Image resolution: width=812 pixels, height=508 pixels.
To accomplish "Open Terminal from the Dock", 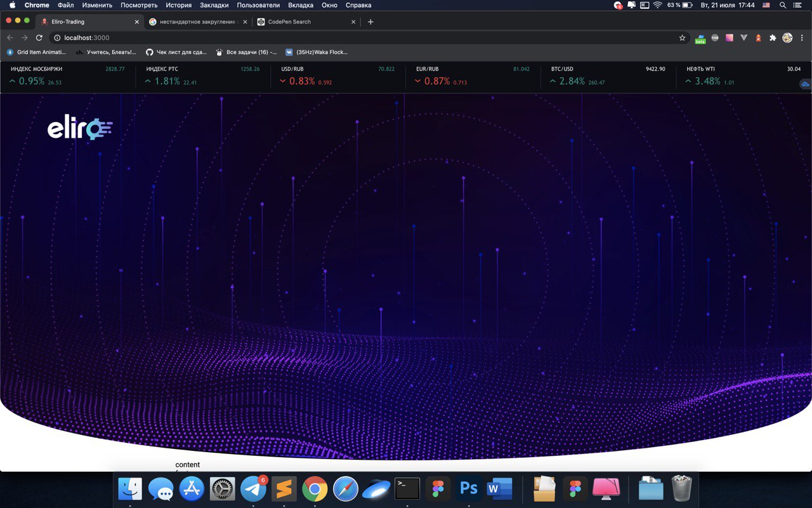I will [407, 489].
